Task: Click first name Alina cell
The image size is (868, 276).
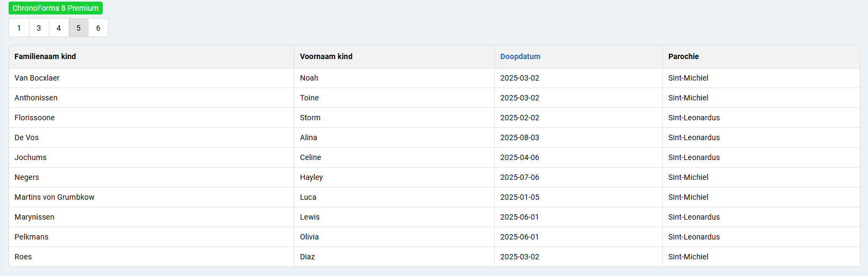Action: click(308, 137)
